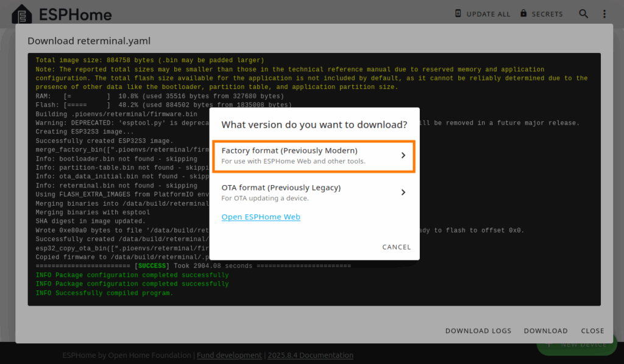
Task: Click 'Info: partition-table.bin not found' log line
Action: 122,167
